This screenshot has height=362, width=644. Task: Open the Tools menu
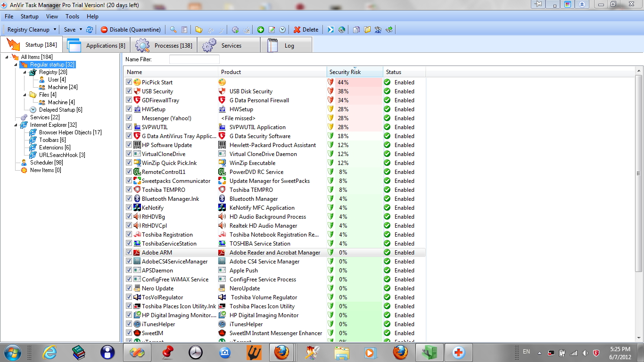pyautogui.click(x=72, y=16)
